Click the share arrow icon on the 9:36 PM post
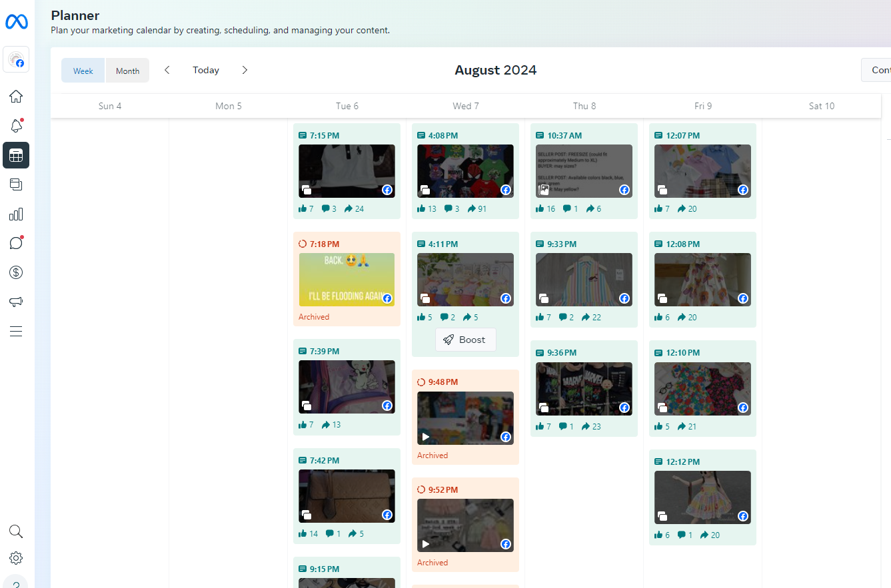This screenshot has width=891, height=588. pos(586,426)
